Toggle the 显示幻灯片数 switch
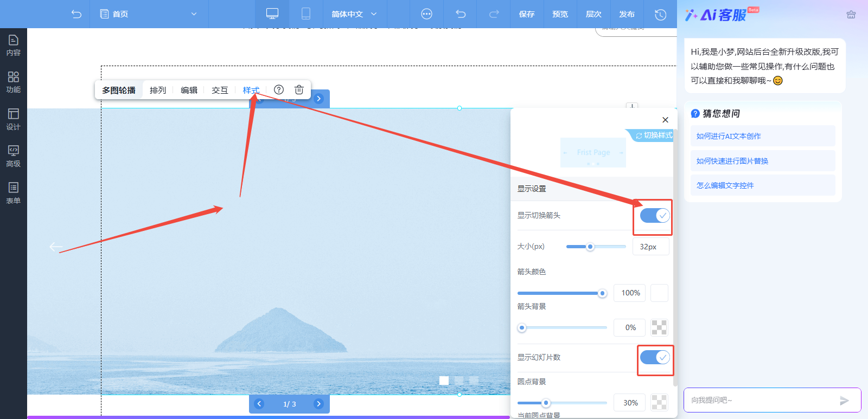Image resolution: width=868 pixels, height=419 pixels. point(655,357)
